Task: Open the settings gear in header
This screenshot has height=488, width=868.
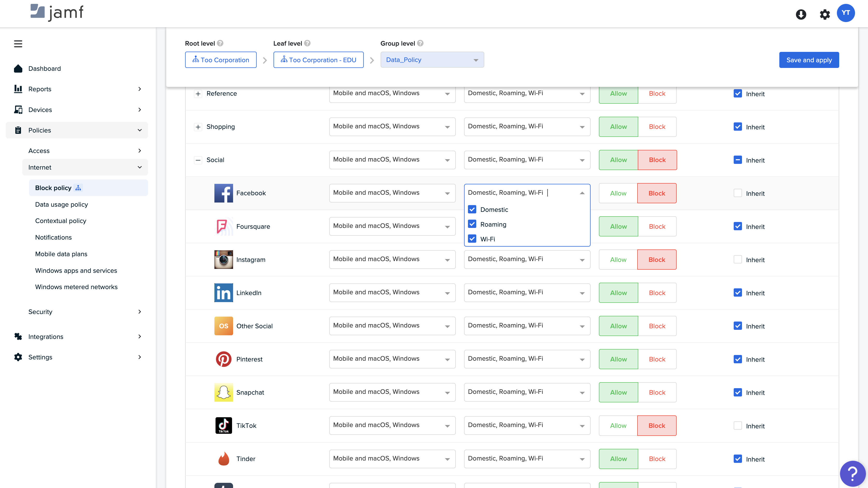Action: tap(824, 15)
